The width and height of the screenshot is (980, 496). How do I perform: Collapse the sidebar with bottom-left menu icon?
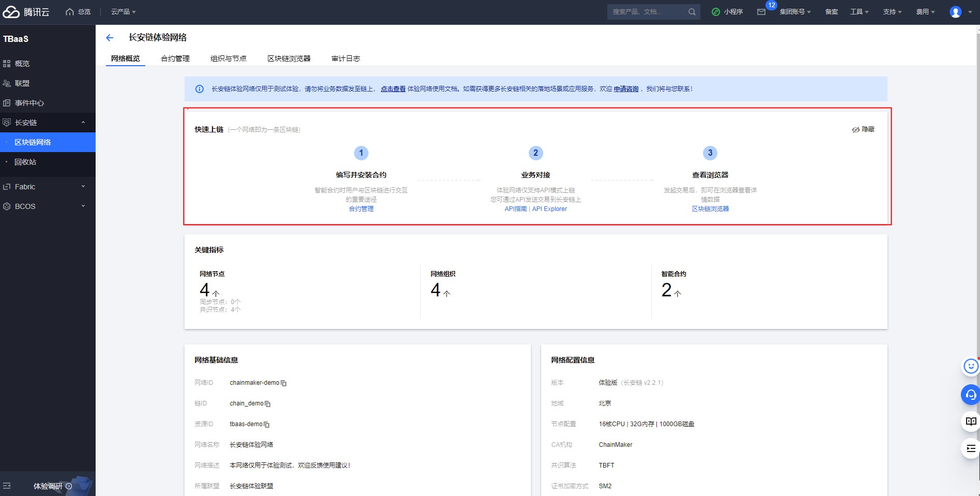pos(7,486)
